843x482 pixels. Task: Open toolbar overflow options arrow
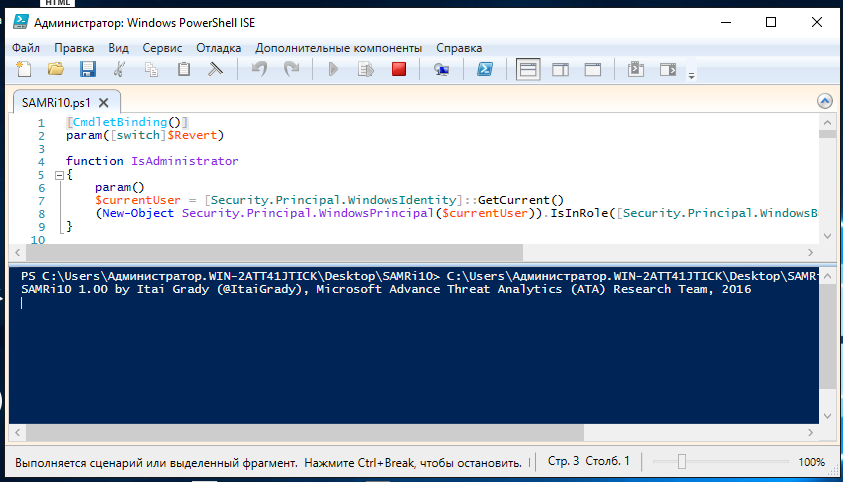[691, 75]
